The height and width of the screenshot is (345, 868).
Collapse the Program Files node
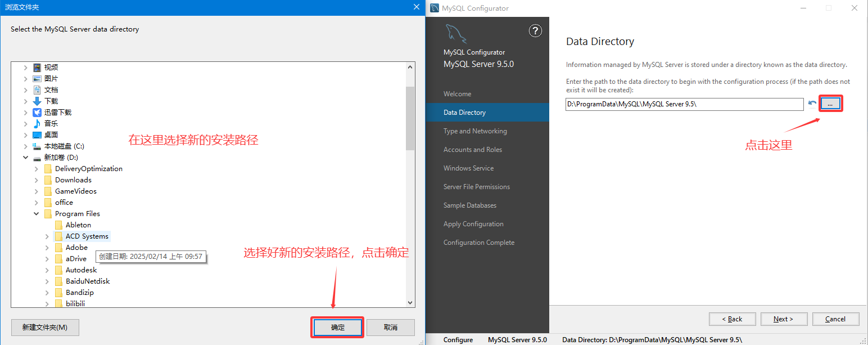(x=37, y=214)
